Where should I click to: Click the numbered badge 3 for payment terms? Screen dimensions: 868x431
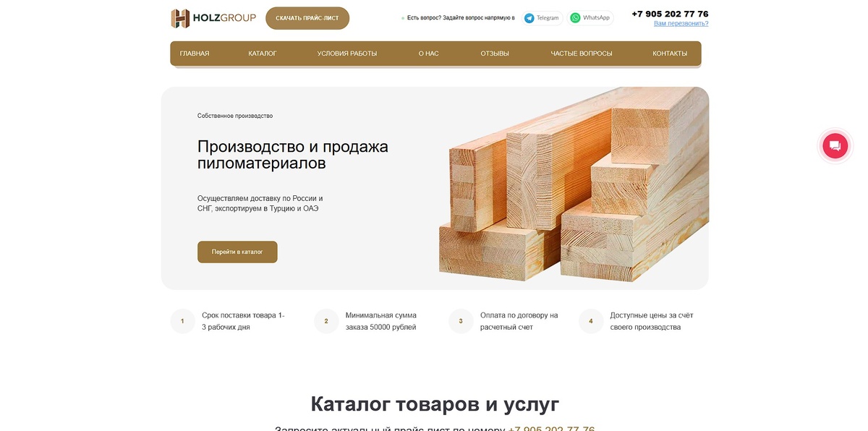pyautogui.click(x=461, y=320)
